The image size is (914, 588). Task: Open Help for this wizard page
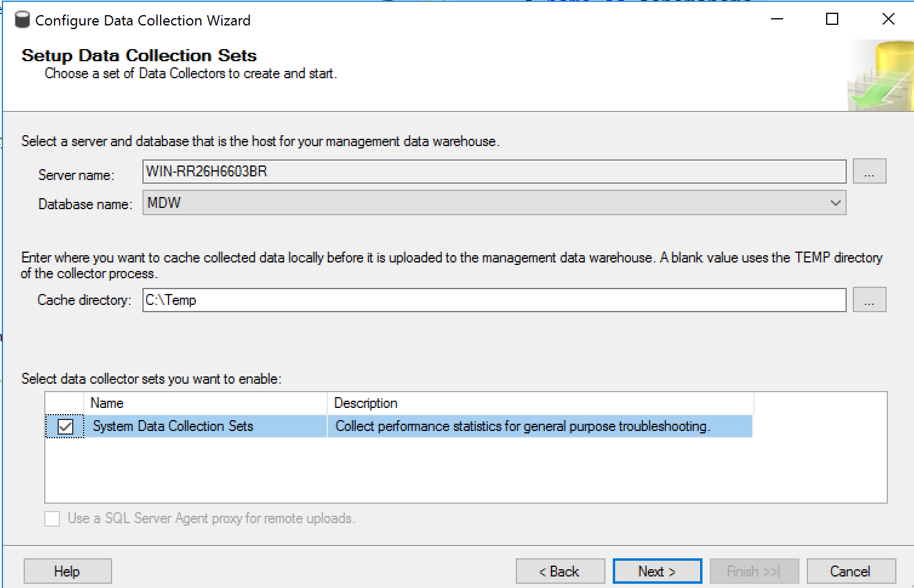tap(67, 572)
